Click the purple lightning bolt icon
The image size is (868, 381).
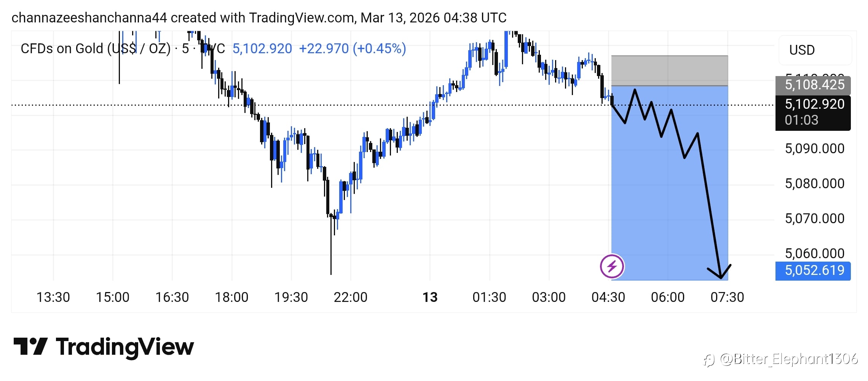click(612, 266)
